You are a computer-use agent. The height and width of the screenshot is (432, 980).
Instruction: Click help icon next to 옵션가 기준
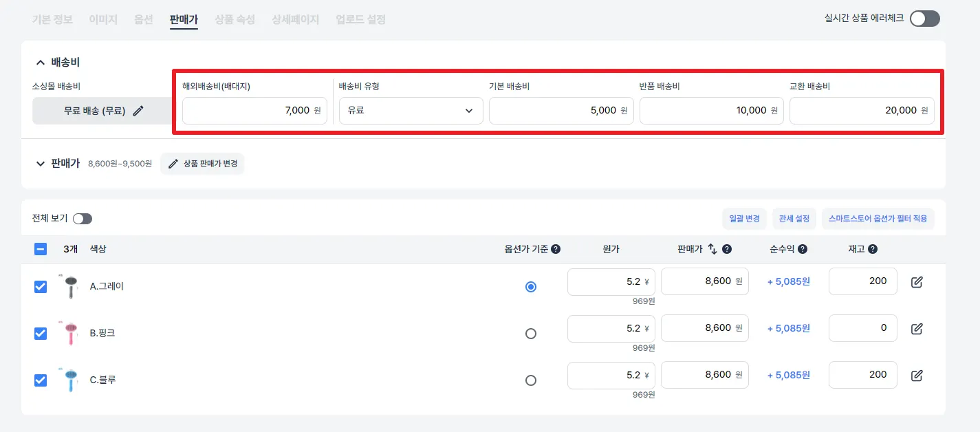coord(556,249)
